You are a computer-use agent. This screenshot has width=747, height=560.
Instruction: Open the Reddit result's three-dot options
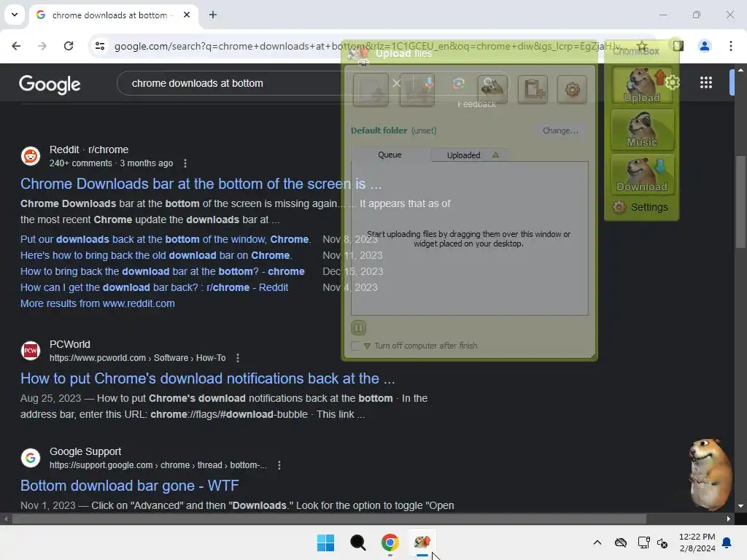click(x=185, y=163)
